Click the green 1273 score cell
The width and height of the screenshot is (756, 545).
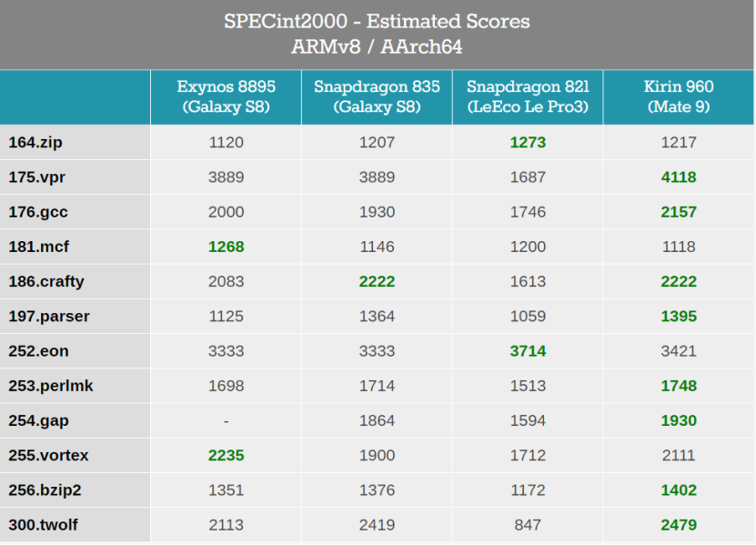coord(528,142)
